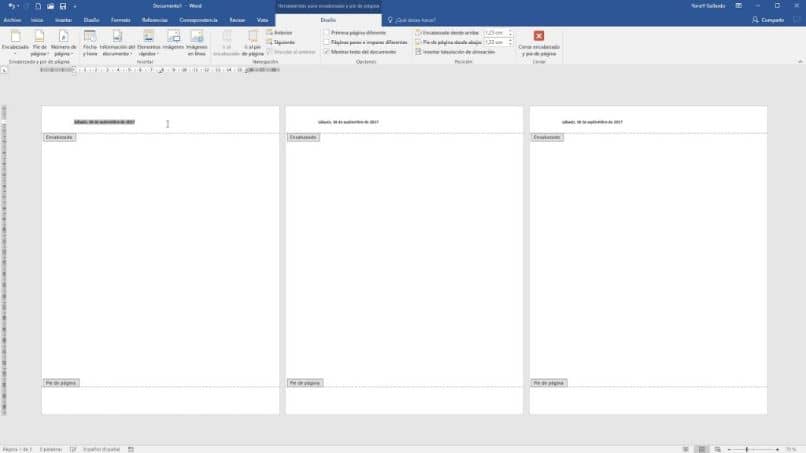Switch to the Inicio tab
This screenshot has height=453, width=806.
[37, 20]
